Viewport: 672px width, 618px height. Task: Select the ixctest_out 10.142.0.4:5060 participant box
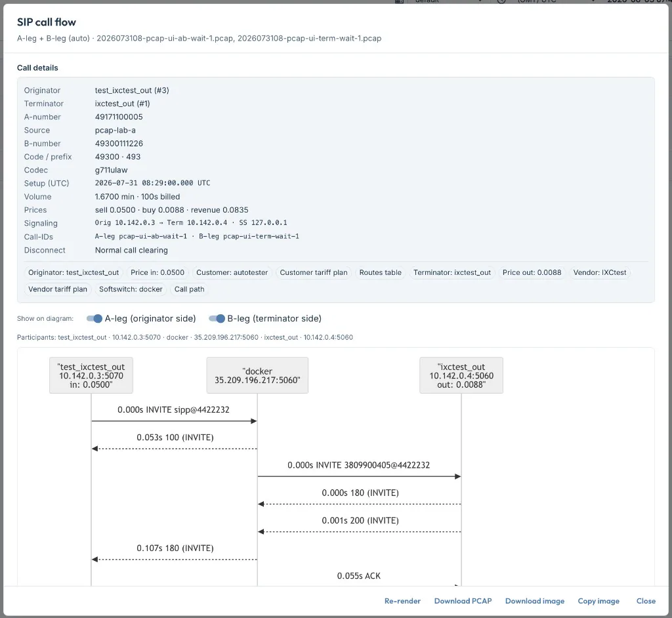click(461, 375)
